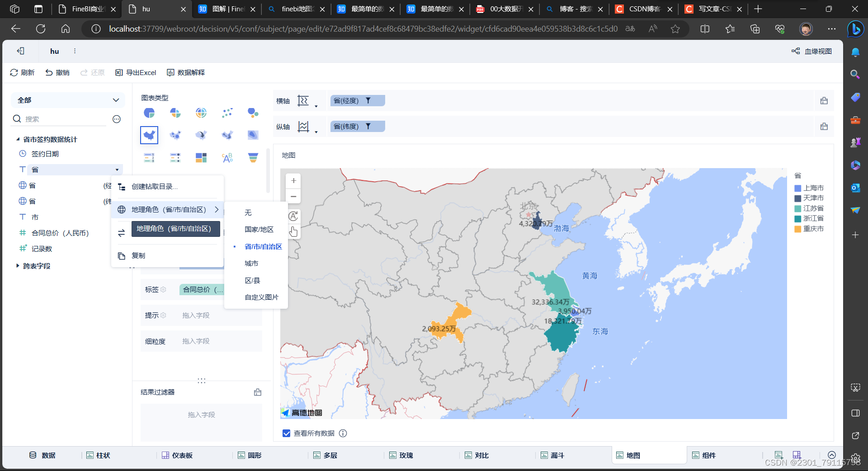Uncheck the 查看所有数据 checkbox
This screenshot has height=471, width=868.
click(286, 433)
